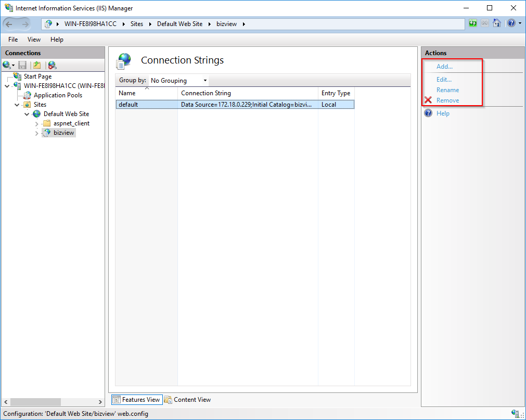Click the scroll left arrow in Connections pane

[6, 402]
